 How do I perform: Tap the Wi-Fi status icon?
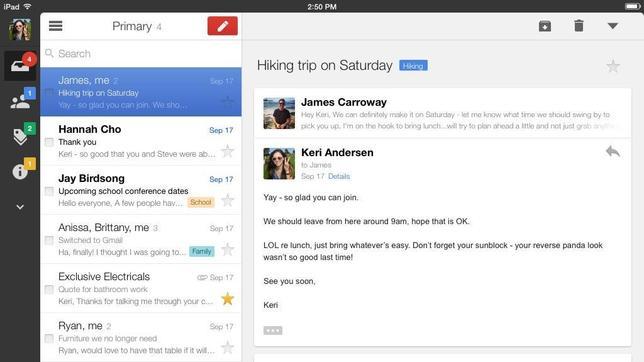tap(28, 6)
